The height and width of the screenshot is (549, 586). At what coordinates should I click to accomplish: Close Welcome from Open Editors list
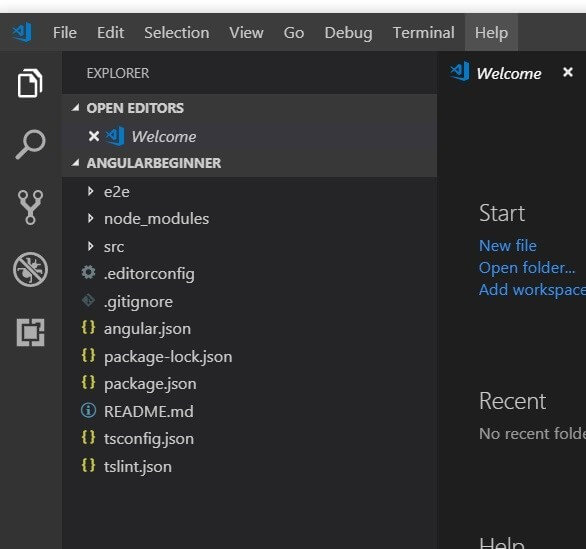coord(94,136)
